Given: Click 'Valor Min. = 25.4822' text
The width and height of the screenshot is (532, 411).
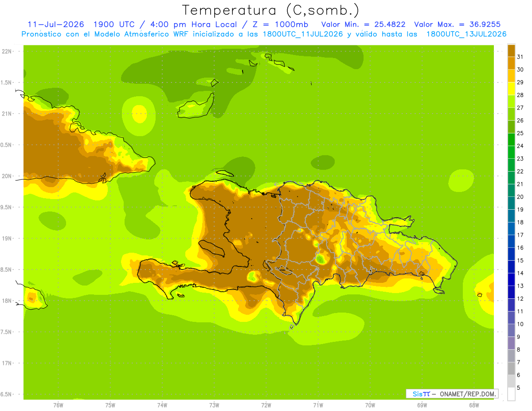Looking at the screenshot, I should click(363, 24).
